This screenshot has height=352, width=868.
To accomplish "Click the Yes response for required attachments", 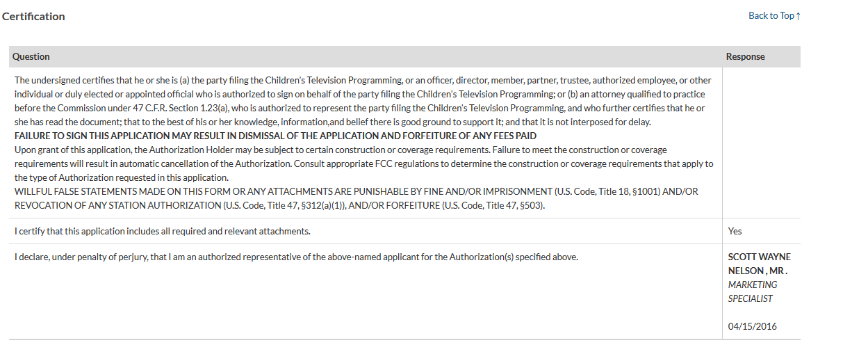I will 735,231.
